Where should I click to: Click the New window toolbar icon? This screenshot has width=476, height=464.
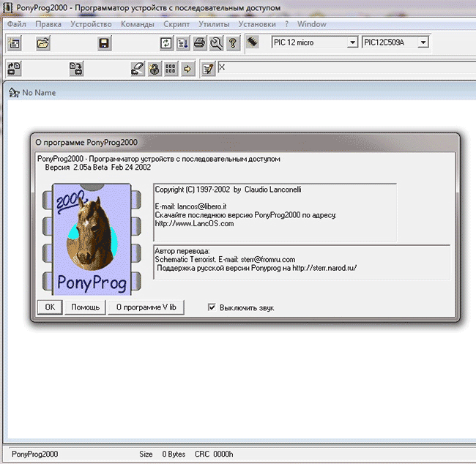click(14, 43)
